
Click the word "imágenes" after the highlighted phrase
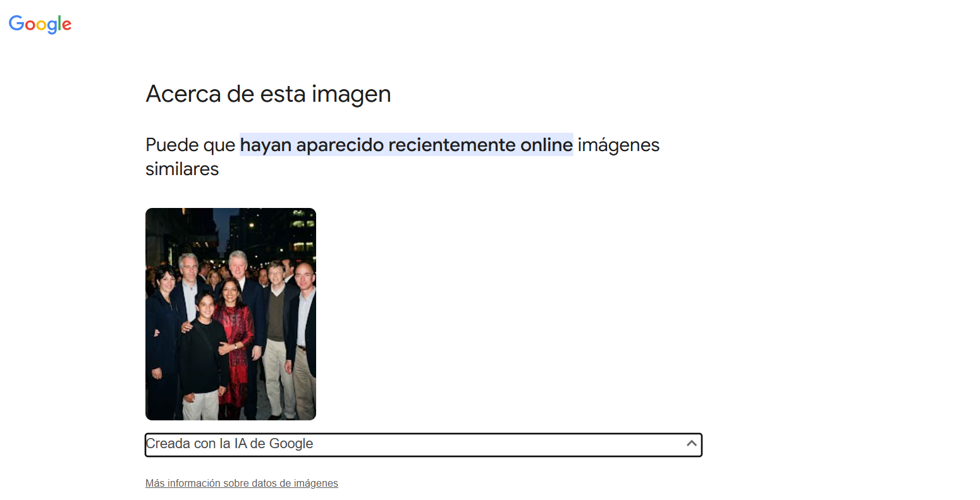(x=618, y=145)
